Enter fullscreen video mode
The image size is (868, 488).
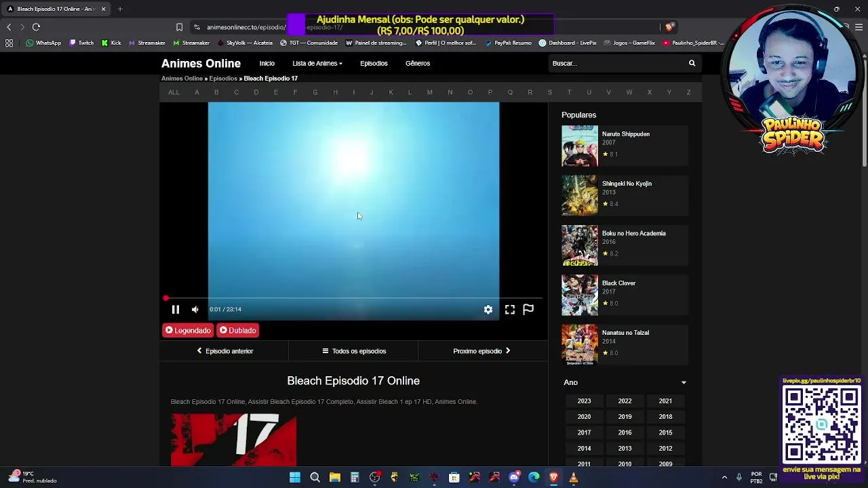510,310
